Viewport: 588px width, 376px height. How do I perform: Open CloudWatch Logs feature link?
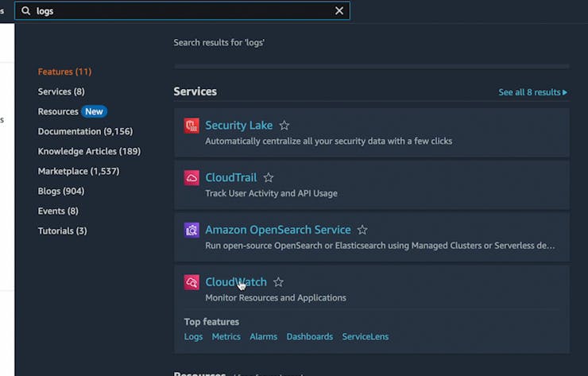pos(193,337)
